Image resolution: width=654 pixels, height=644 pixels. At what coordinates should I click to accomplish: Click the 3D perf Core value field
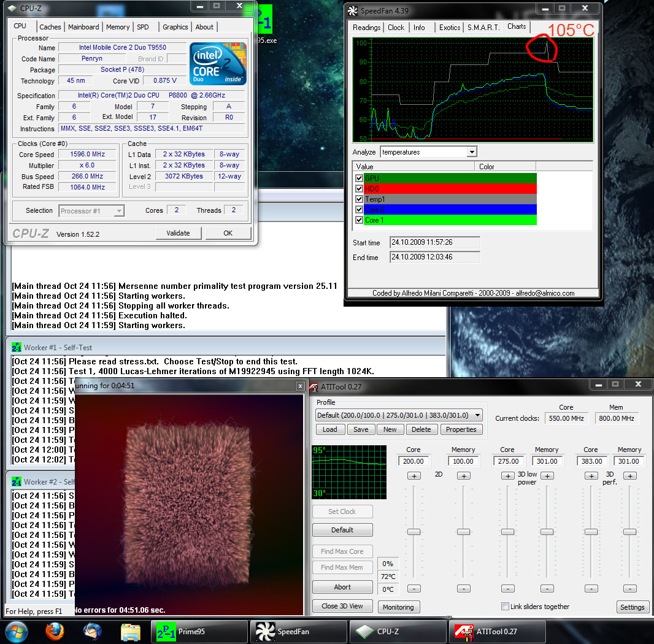click(x=591, y=461)
